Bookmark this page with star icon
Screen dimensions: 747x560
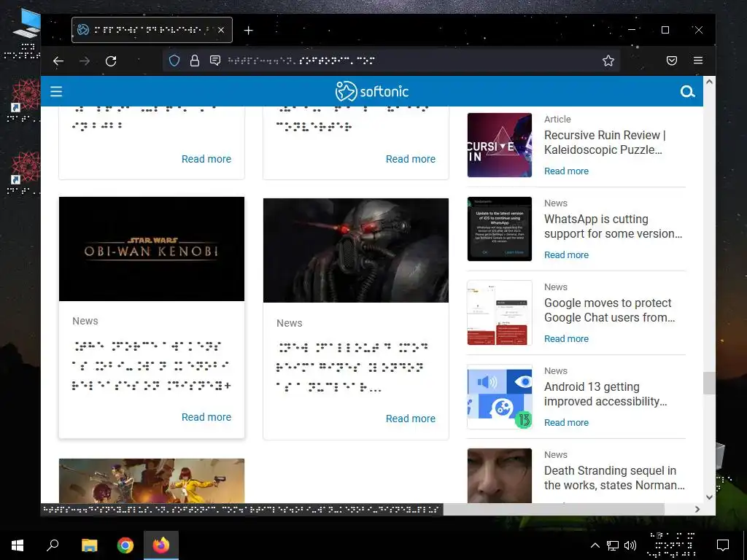point(608,61)
